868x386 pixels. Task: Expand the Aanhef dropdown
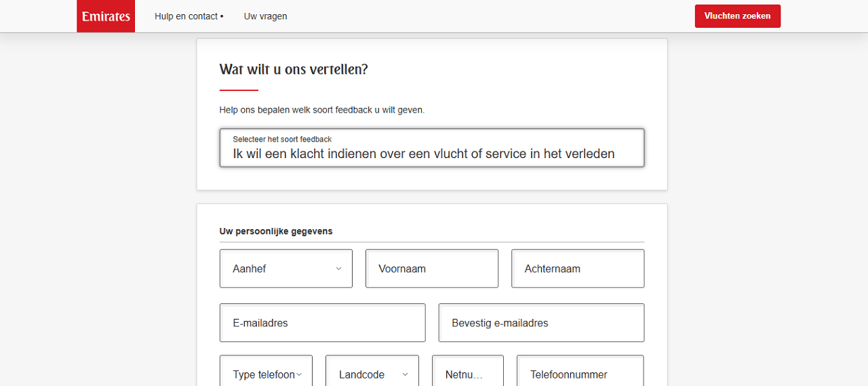coord(286,269)
